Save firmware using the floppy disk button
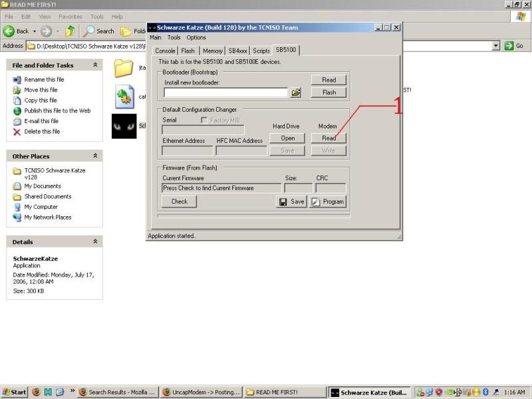 pos(291,201)
